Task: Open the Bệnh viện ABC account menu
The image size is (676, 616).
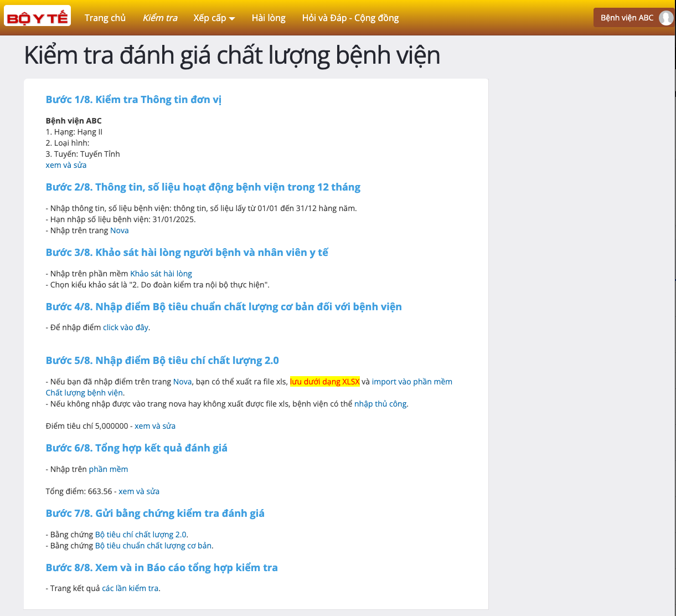Action: pos(627,18)
